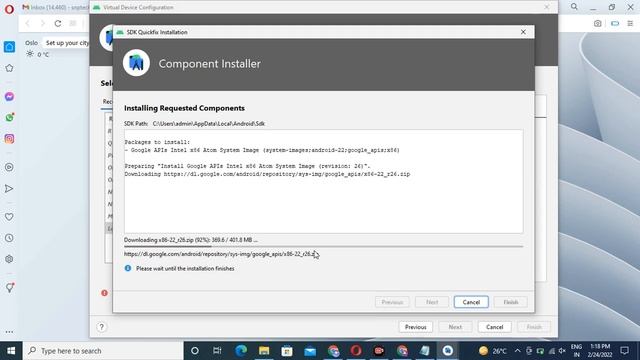Screen dimensions: 640x360
Task: Click the Opera snapshot camera icon
Action: tap(598, 23)
